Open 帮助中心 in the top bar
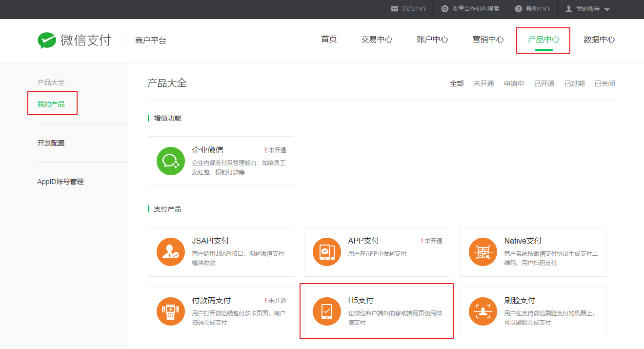 [x=538, y=9]
